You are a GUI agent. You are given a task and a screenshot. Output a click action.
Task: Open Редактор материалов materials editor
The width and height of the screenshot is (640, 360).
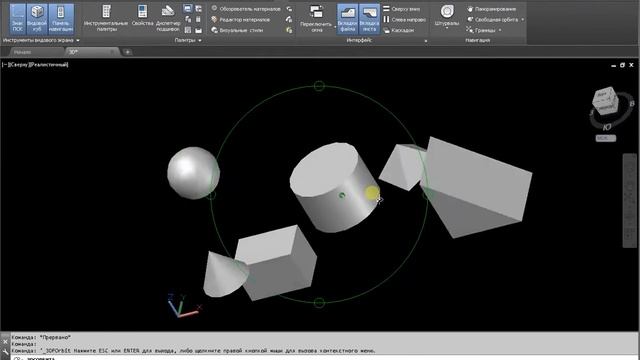click(240, 19)
